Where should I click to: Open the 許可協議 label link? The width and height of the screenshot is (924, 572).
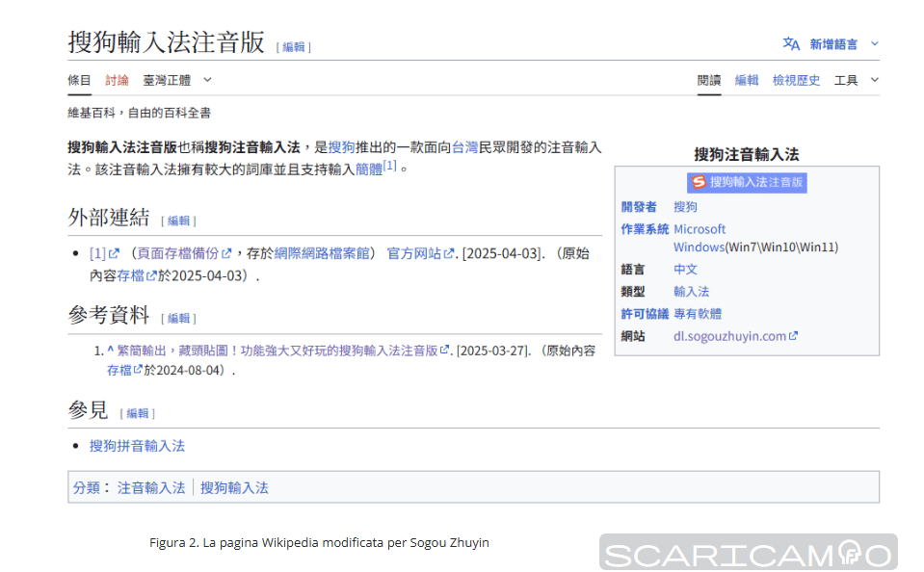click(x=645, y=314)
